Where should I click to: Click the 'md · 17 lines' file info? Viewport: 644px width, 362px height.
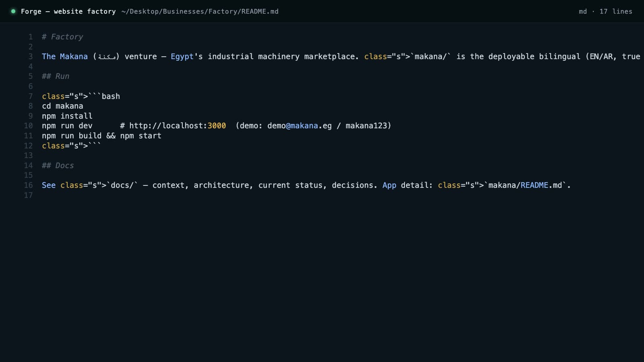(605, 11)
